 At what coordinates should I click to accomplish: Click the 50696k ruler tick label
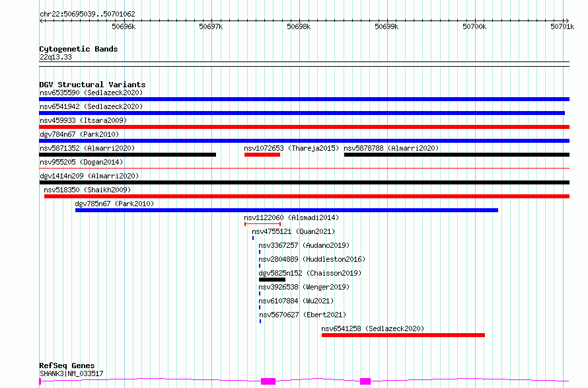click(x=124, y=26)
